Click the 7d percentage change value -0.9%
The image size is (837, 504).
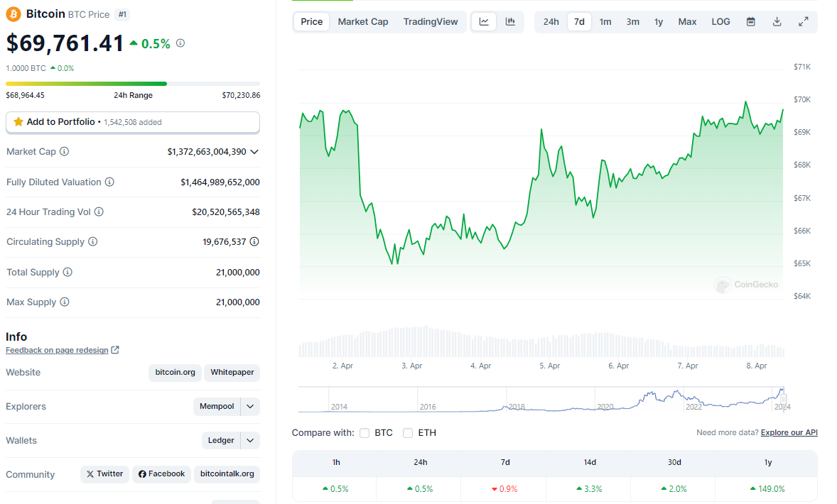(504, 489)
